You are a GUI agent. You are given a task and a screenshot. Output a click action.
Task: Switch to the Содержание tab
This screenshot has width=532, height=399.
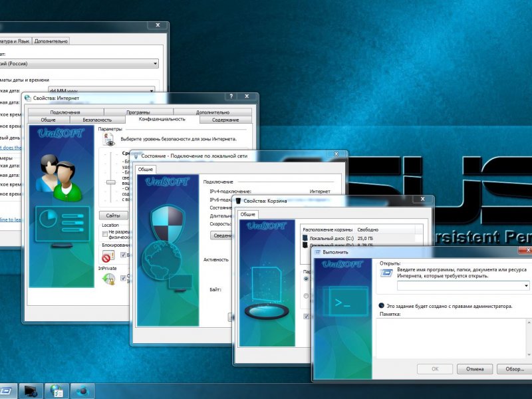(225, 120)
